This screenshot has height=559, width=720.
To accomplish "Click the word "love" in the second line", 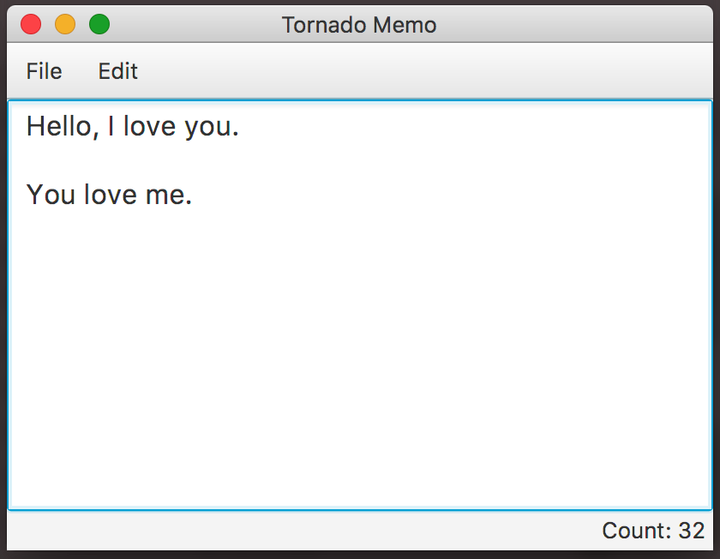I will coord(110,194).
